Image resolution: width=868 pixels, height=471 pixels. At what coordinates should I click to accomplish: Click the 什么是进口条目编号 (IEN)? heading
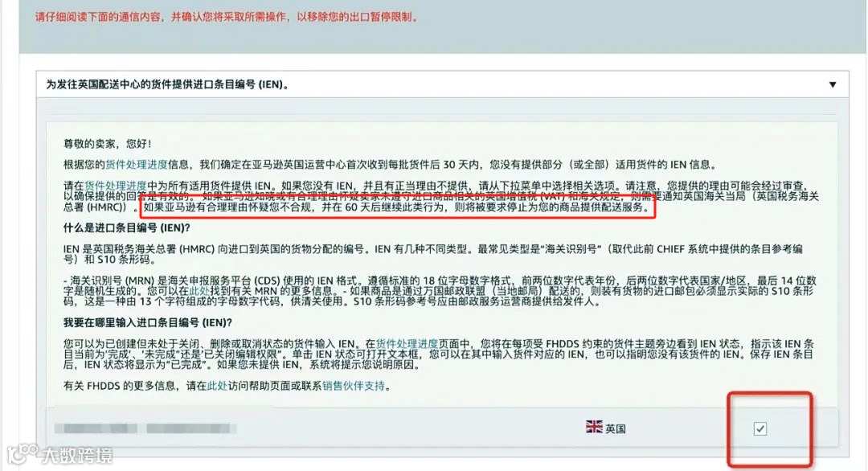tap(127, 227)
